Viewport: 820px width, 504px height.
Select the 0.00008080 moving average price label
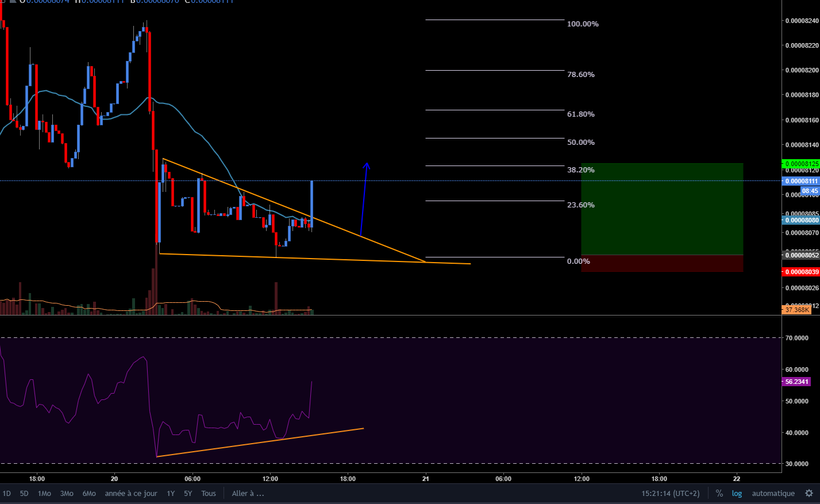[802, 220]
